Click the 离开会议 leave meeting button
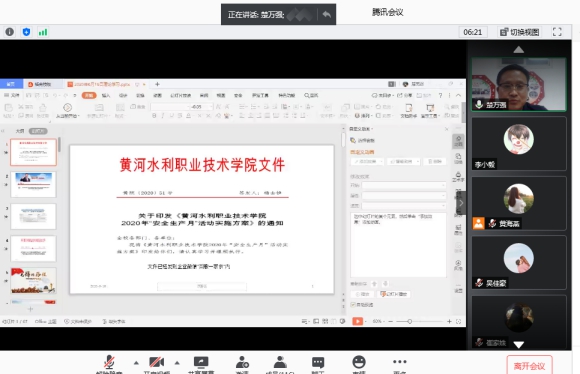The height and width of the screenshot is (374, 580). click(529, 366)
